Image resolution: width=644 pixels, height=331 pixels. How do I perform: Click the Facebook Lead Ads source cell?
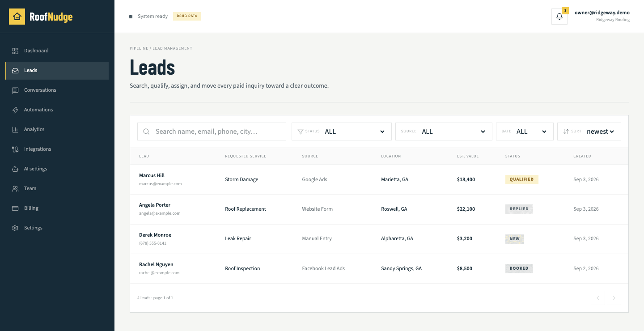pos(323,268)
